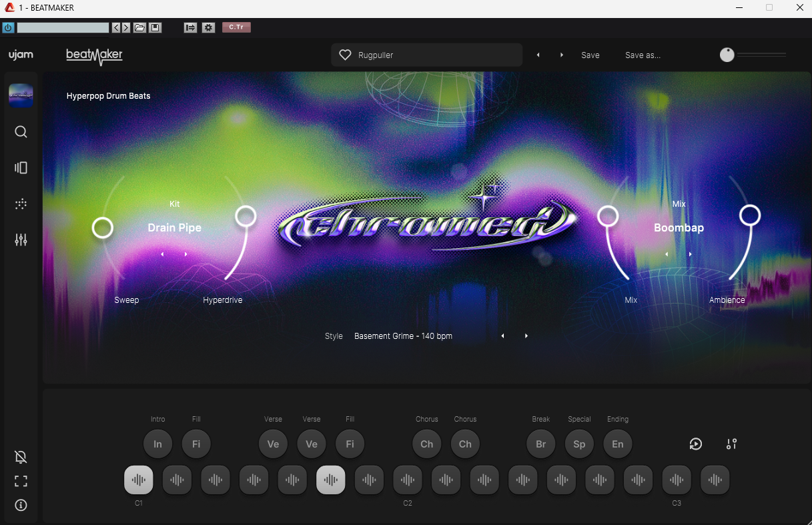
Task: Toggle the notifications bell icon
Action: [x=21, y=457]
